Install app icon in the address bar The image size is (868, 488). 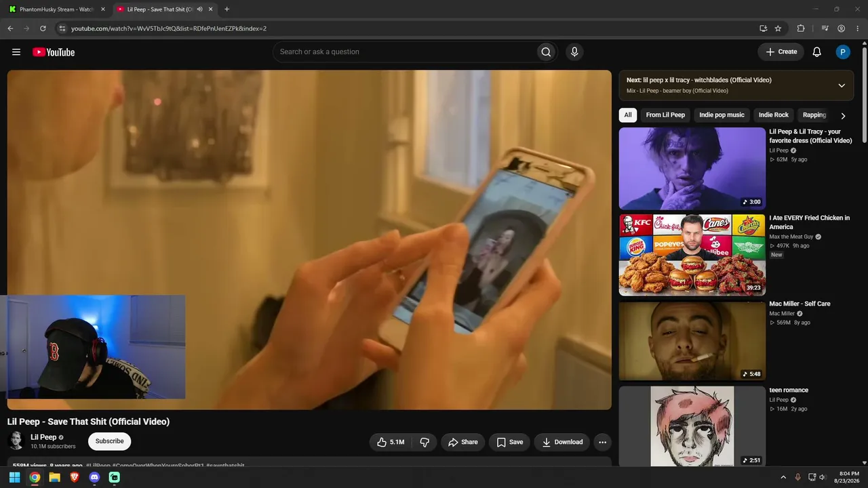pos(764,28)
